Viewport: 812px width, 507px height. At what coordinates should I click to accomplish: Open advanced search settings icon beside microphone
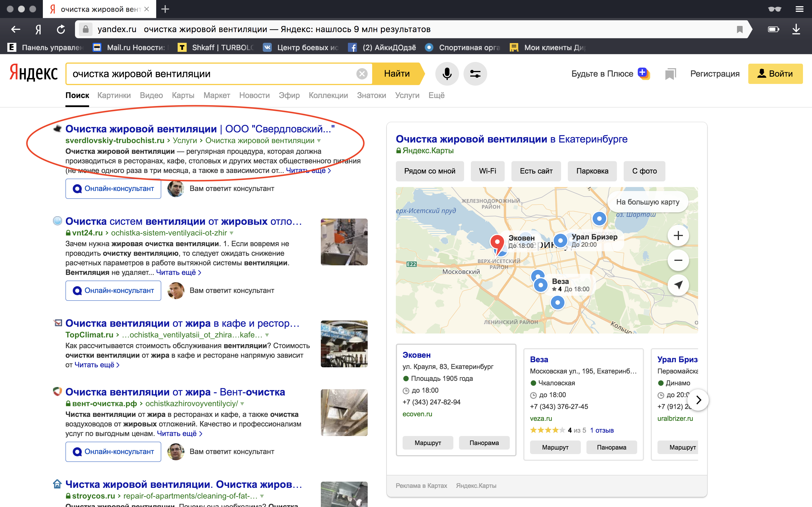tap(475, 74)
